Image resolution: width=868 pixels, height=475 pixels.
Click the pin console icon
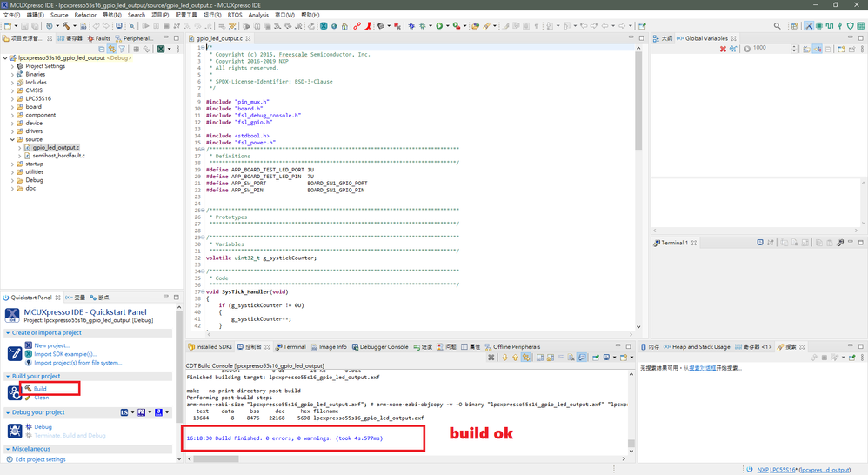[596, 358]
